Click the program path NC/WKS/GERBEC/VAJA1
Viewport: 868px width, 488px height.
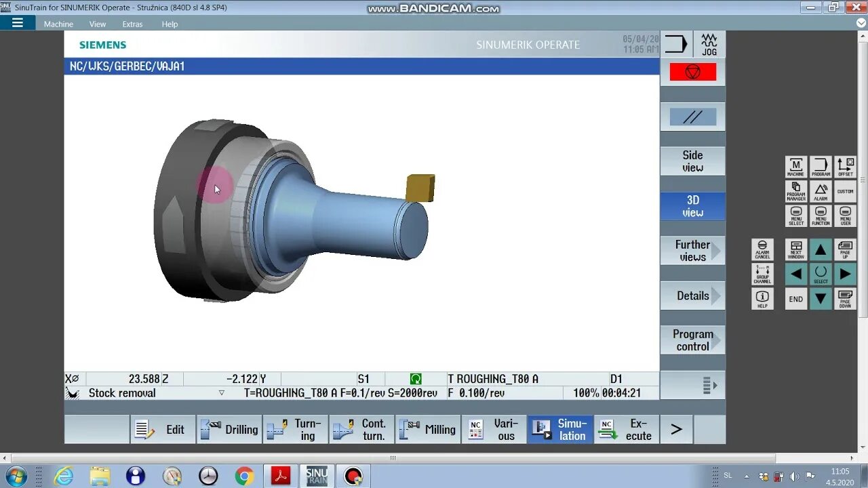[x=127, y=66]
